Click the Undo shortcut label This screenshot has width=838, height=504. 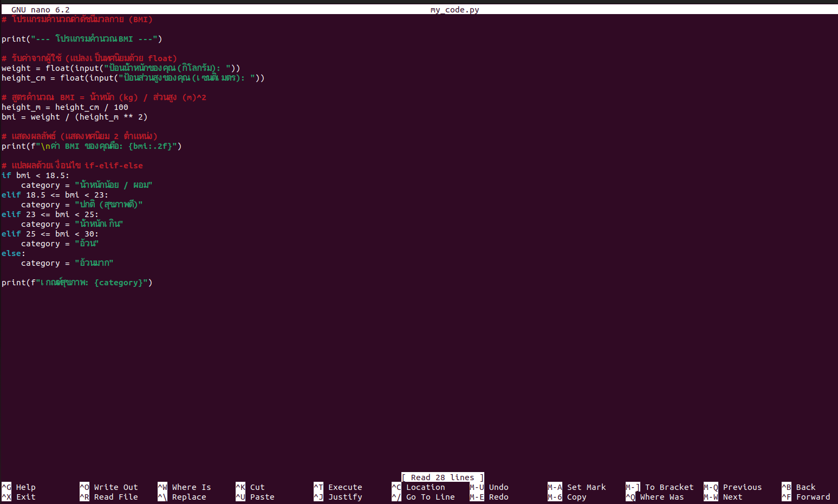pos(498,487)
